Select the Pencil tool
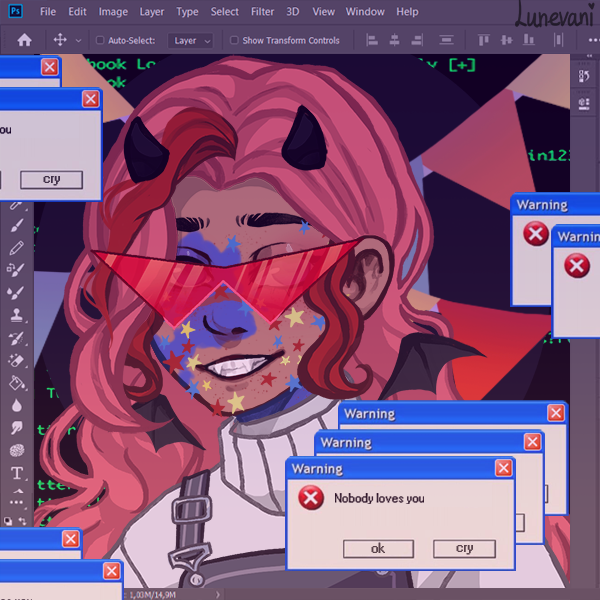 click(x=16, y=248)
